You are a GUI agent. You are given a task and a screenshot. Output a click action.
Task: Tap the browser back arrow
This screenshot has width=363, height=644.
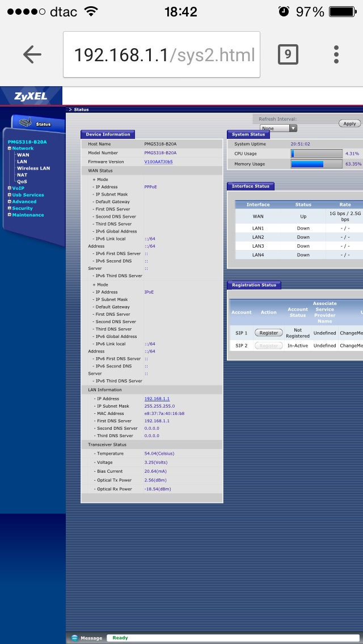(x=32, y=54)
